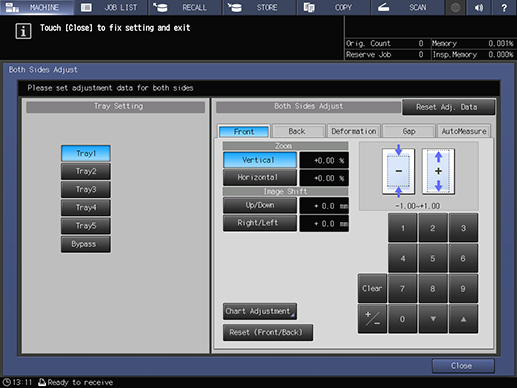Image resolution: width=517 pixels, height=388 pixels.
Task: Tap keypad number 9
Action: coord(463,289)
